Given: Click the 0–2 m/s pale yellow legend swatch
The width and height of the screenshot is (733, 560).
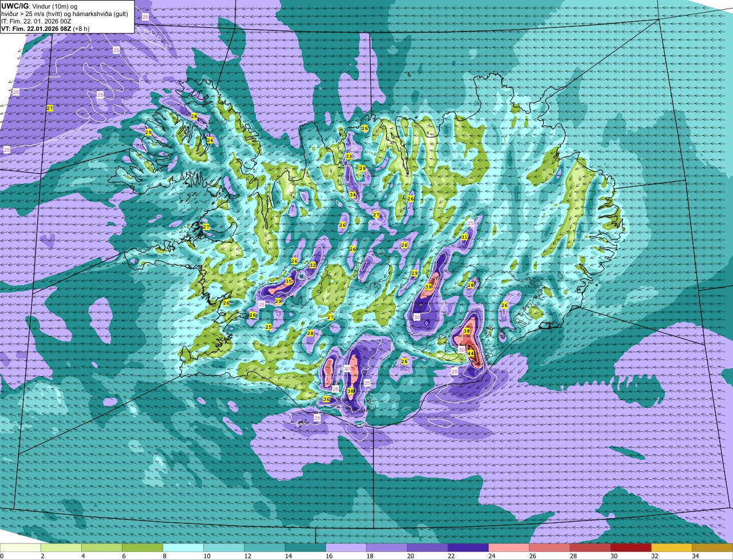Looking at the screenshot, I should 21,547.
